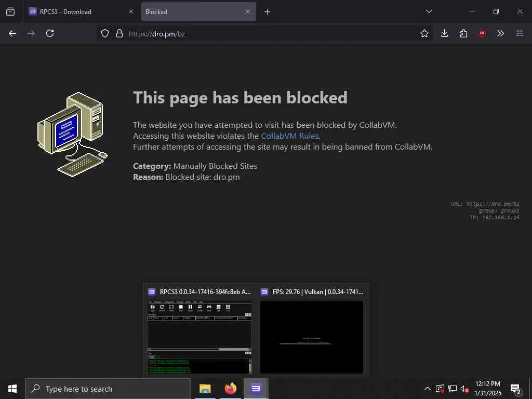Open network status tray icon
The width and height of the screenshot is (532, 399).
pos(453,389)
